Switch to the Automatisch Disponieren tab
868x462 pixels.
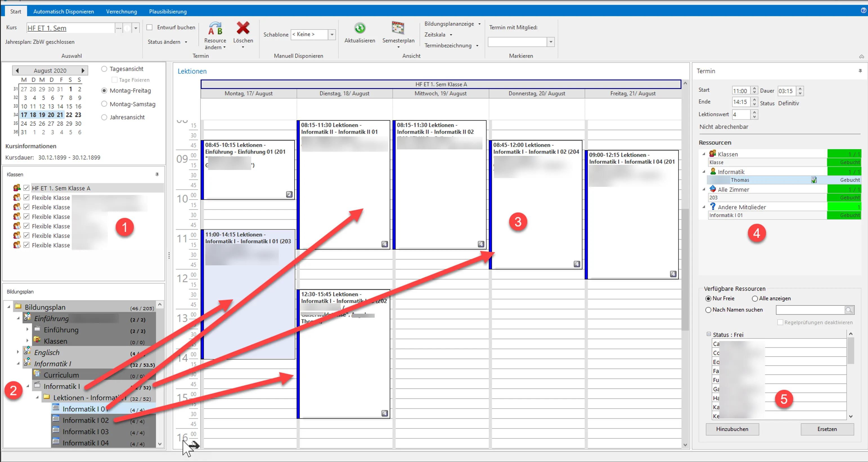pyautogui.click(x=64, y=12)
